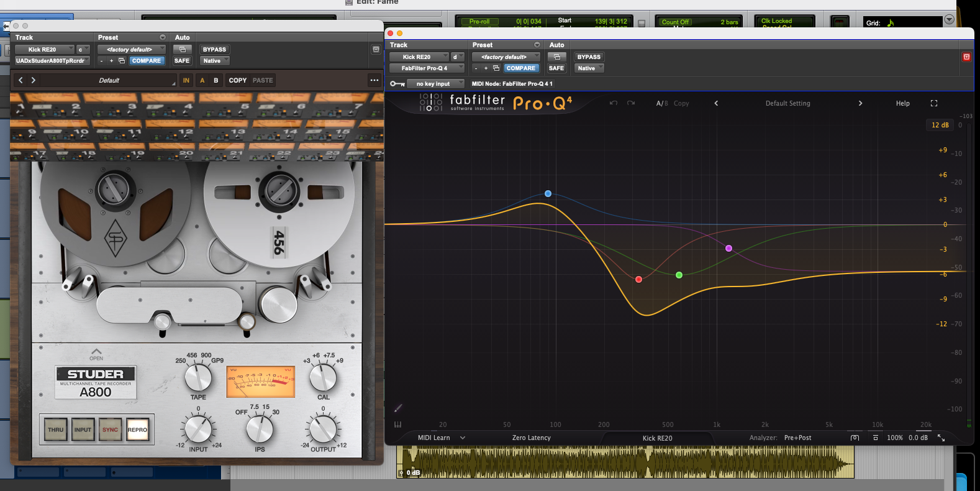Open Pro-Q automation enable window icon

[556, 57]
